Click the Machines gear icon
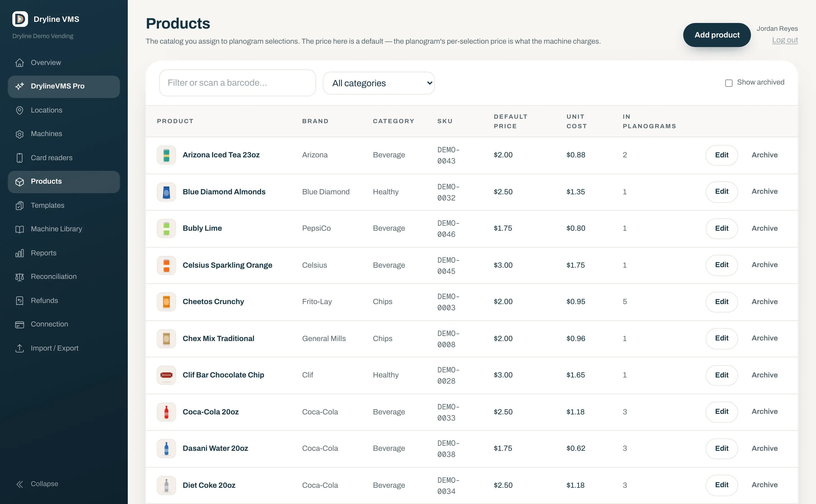The width and height of the screenshot is (816, 504). point(20,134)
